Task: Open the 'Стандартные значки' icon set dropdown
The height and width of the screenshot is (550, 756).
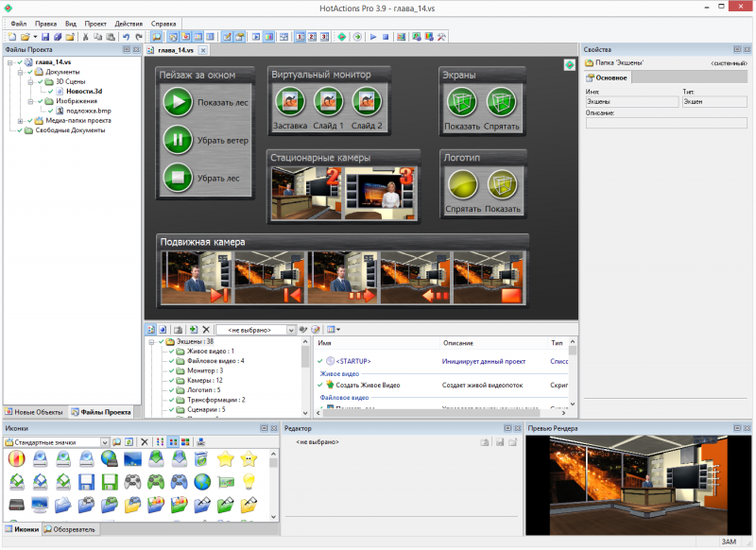Action: [x=104, y=442]
